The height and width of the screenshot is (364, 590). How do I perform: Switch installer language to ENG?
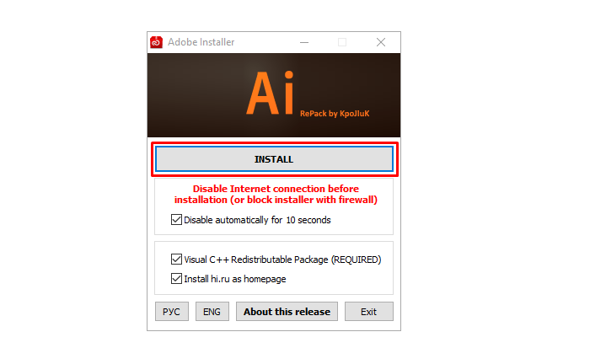pyautogui.click(x=212, y=312)
